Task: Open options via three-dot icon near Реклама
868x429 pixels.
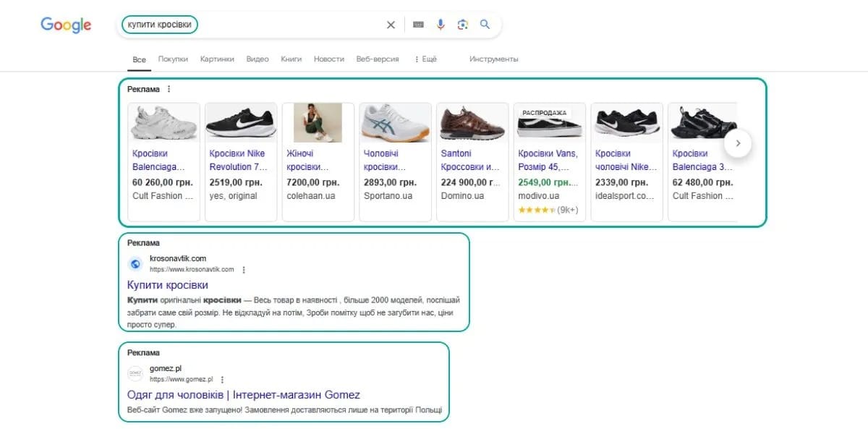Action: coord(169,89)
